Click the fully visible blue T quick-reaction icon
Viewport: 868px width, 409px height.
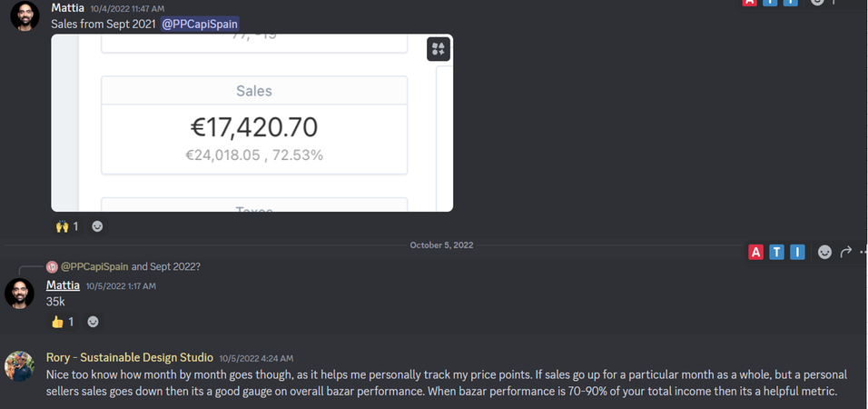[776, 252]
